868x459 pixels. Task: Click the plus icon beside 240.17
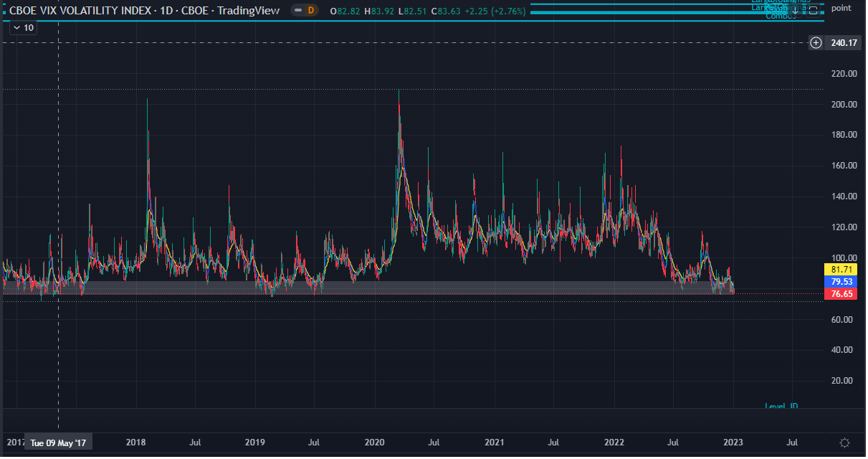(816, 43)
